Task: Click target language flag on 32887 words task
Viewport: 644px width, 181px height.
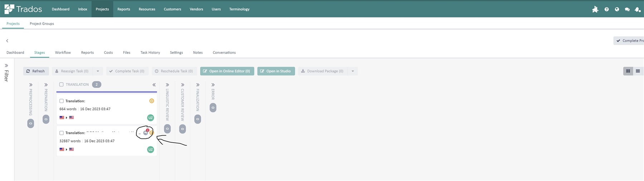Action: coord(72,149)
